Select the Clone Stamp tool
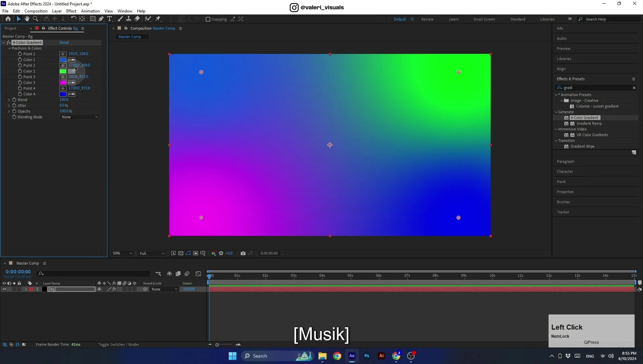The image size is (643, 364). (x=129, y=19)
